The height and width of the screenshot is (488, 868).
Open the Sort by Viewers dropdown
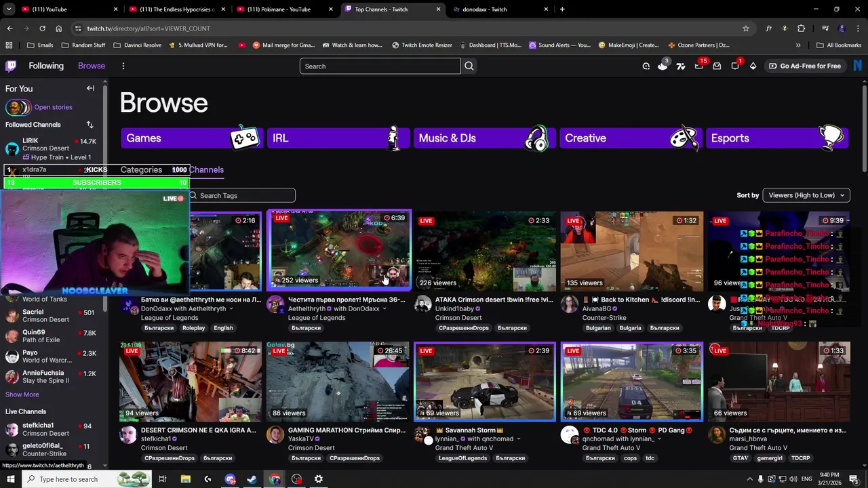click(806, 195)
